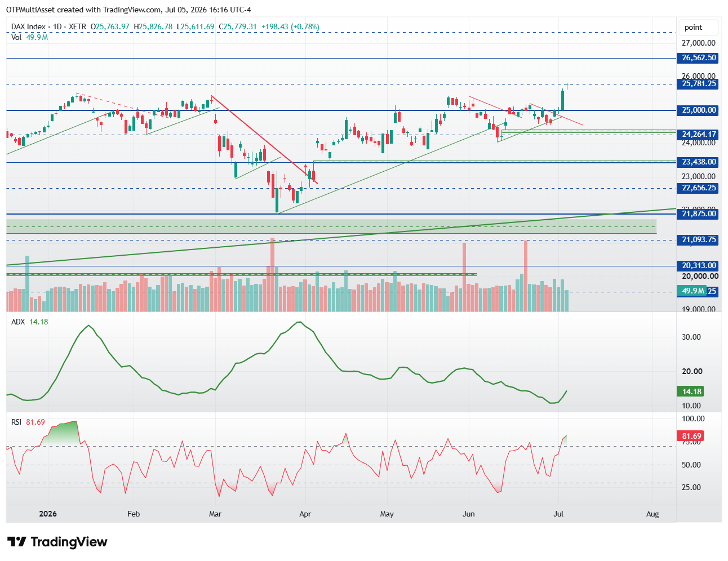This screenshot has width=728, height=561.
Task: Click the Vol indicator legend label
Action: (16, 37)
